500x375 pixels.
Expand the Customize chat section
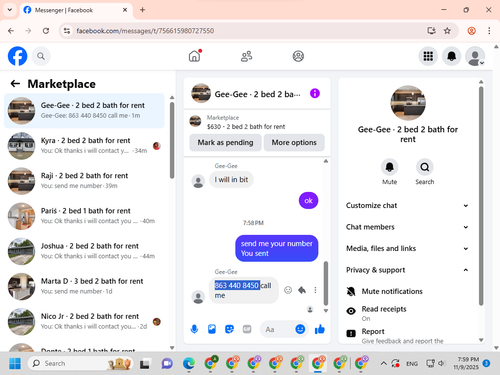pos(407,205)
